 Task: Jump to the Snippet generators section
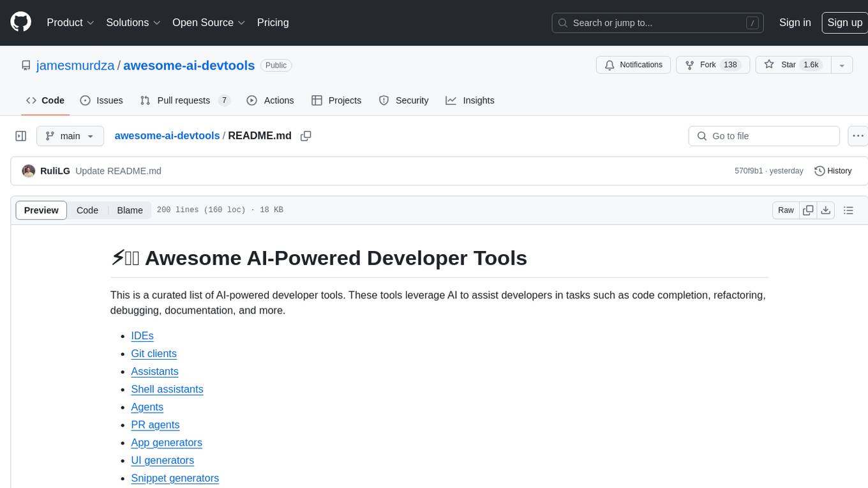point(175,478)
